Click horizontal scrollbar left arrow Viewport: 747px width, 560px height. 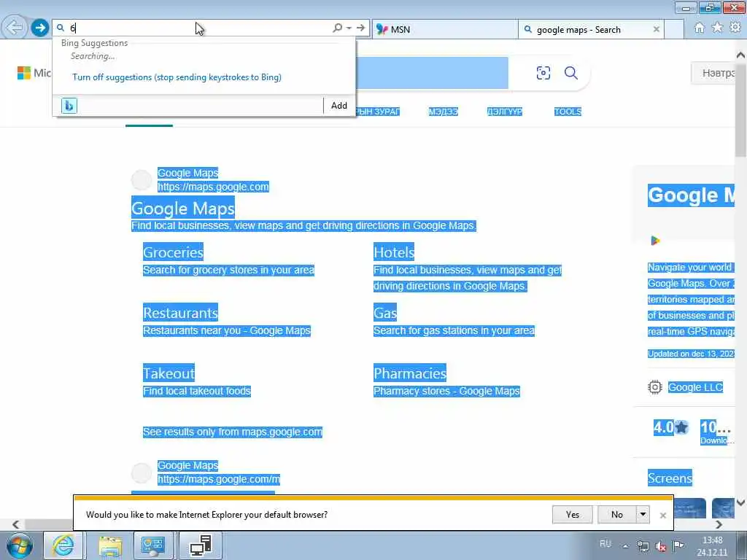16,524
